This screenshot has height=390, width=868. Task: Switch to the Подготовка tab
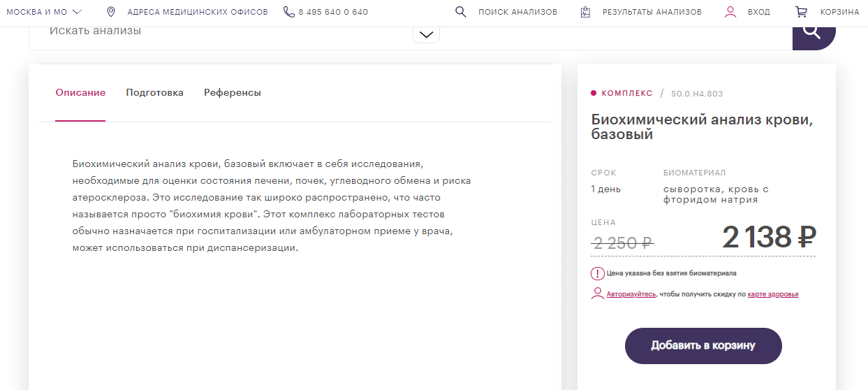(x=154, y=92)
